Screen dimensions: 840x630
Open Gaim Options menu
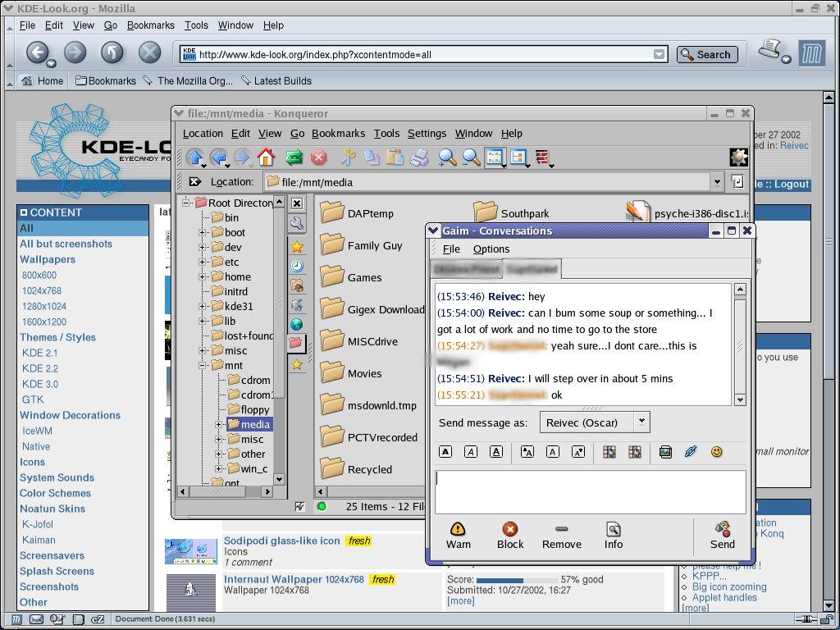pyautogui.click(x=491, y=249)
